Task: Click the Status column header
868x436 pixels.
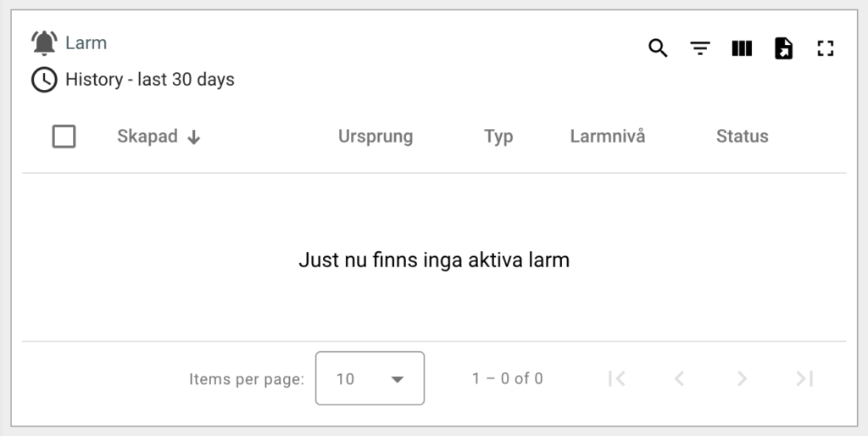Action: tap(742, 136)
